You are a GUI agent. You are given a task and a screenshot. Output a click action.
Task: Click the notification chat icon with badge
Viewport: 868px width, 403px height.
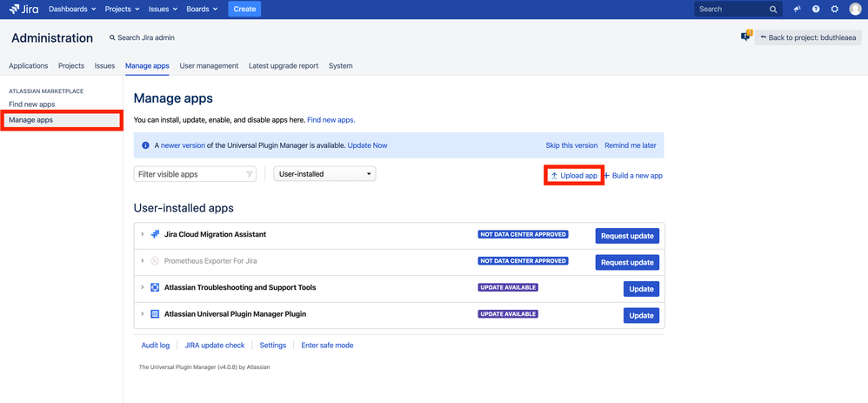coord(746,36)
